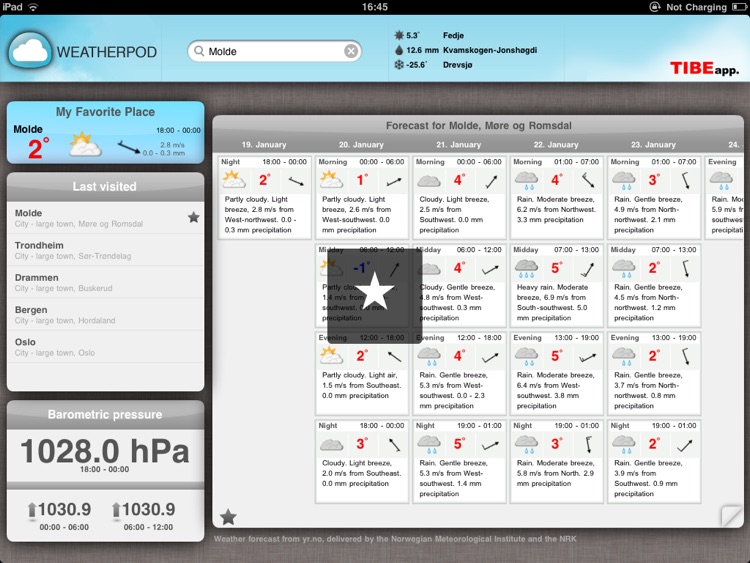Image resolution: width=750 pixels, height=563 pixels.
Task: Open the TIBE app logo link
Action: click(704, 68)
